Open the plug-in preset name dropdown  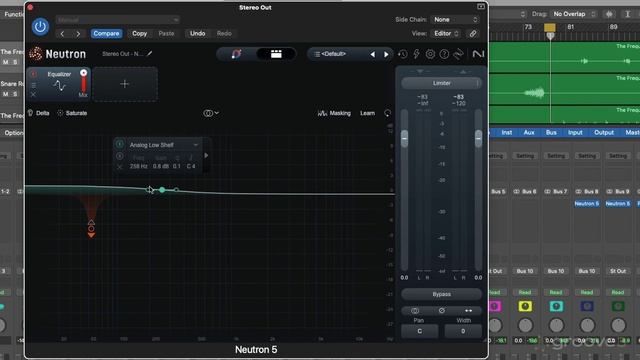(x=118, y=20)
